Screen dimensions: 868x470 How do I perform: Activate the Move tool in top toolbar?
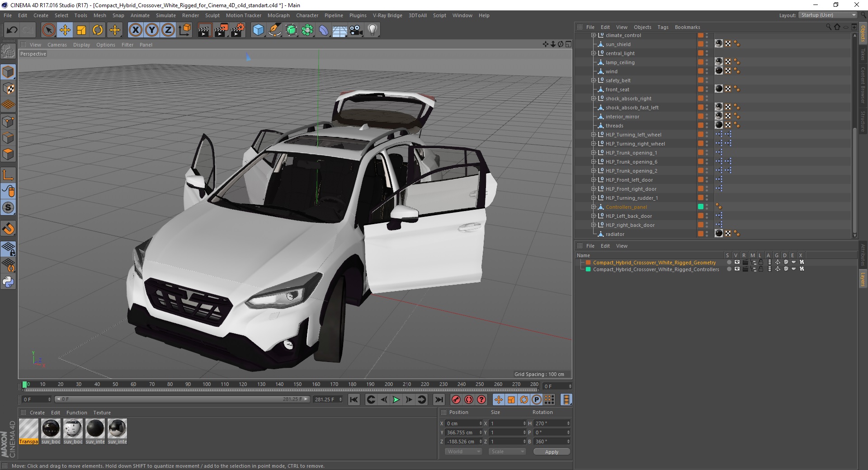[65, 30]
